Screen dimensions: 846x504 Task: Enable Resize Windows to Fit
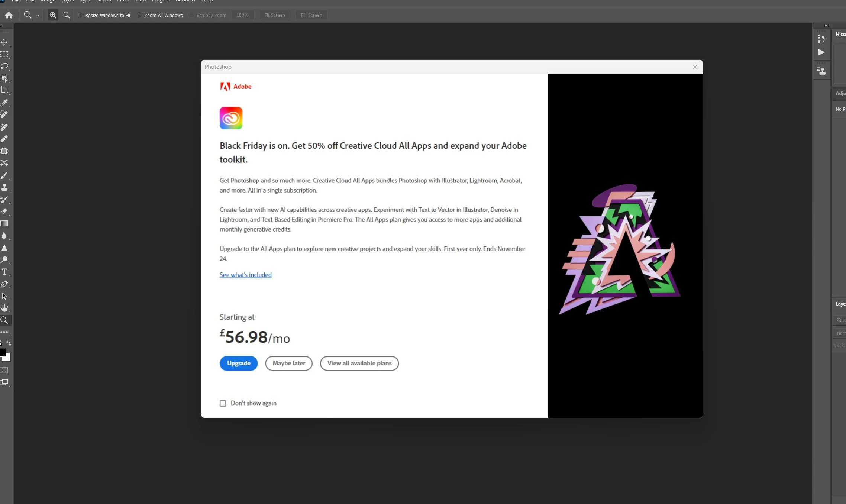pos(81,15)
